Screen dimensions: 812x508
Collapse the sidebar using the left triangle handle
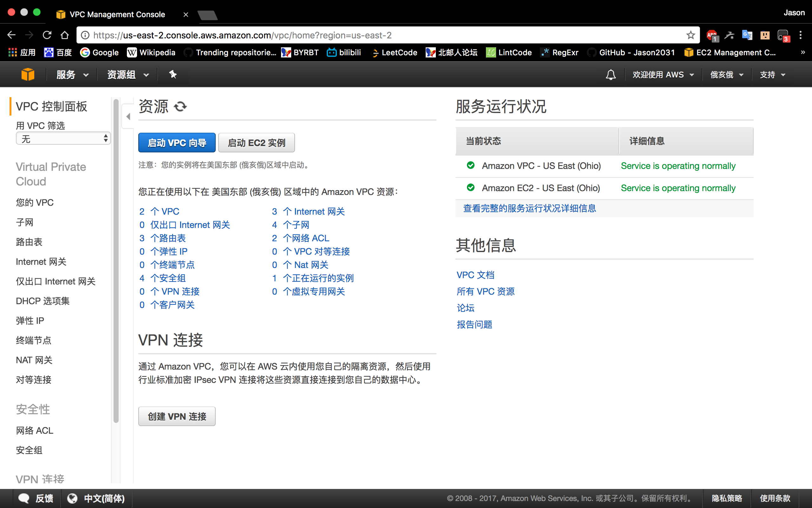coord(128,117)
